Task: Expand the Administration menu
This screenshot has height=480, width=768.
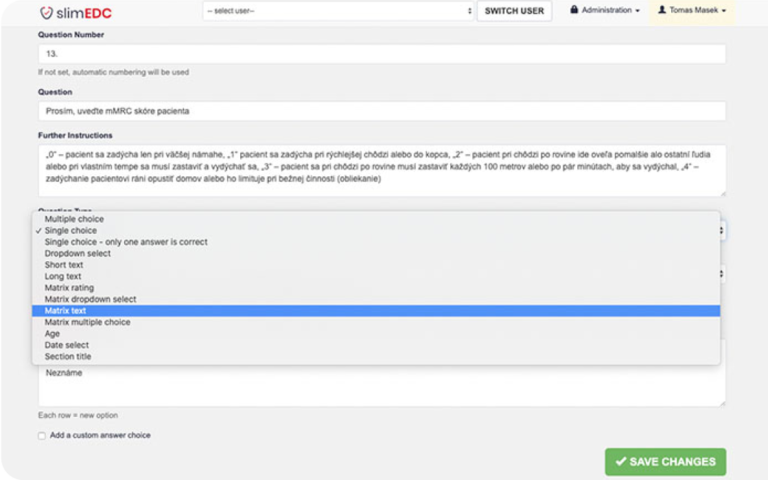Action: (605, 10)
